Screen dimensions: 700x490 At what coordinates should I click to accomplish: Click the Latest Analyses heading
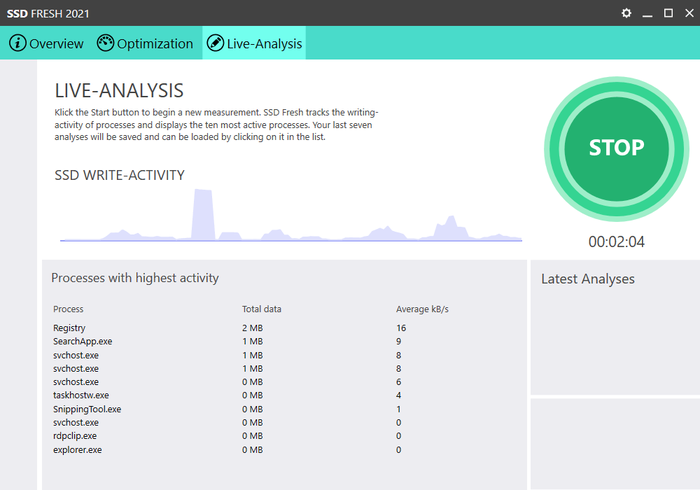(588, 279)
